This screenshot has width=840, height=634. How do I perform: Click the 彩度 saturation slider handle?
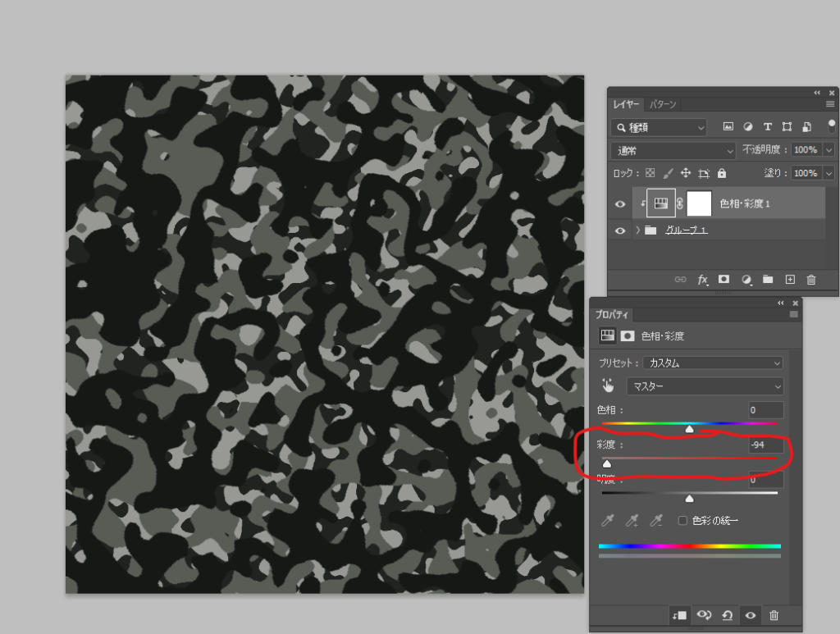tap(607, 464)
